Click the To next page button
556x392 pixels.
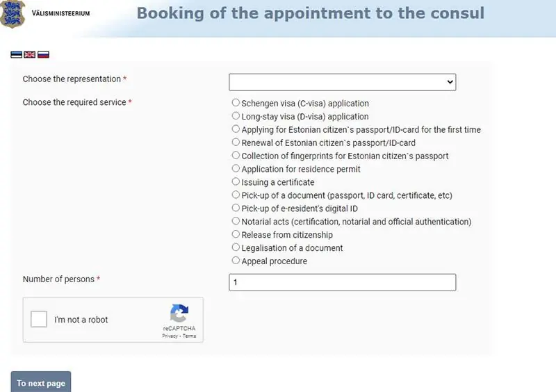(x=41, y=383)
